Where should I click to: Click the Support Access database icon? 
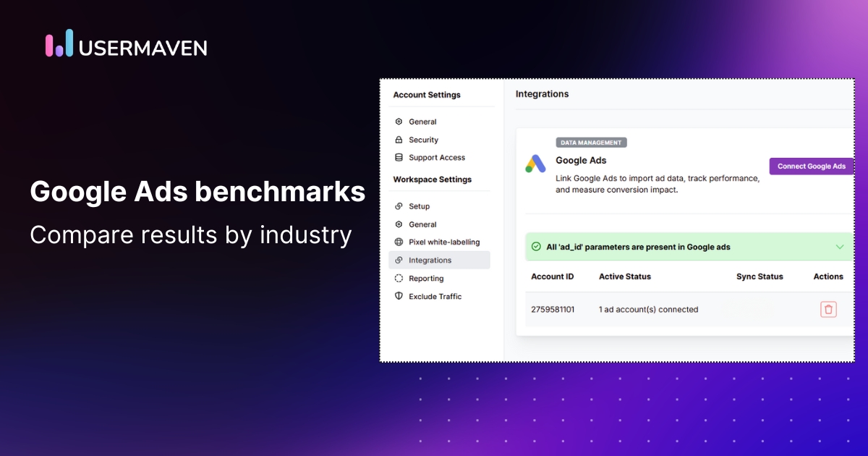(399, 158)
